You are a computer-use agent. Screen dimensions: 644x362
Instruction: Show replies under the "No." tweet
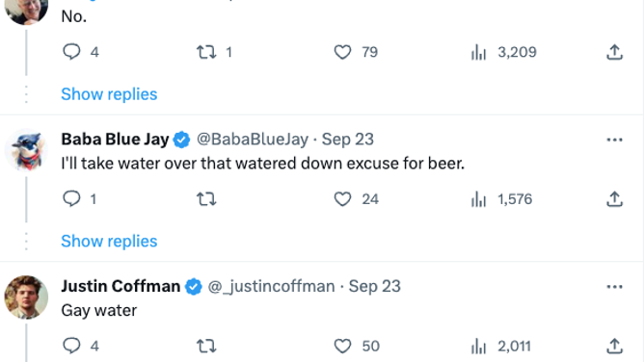[x=109, y=94]
